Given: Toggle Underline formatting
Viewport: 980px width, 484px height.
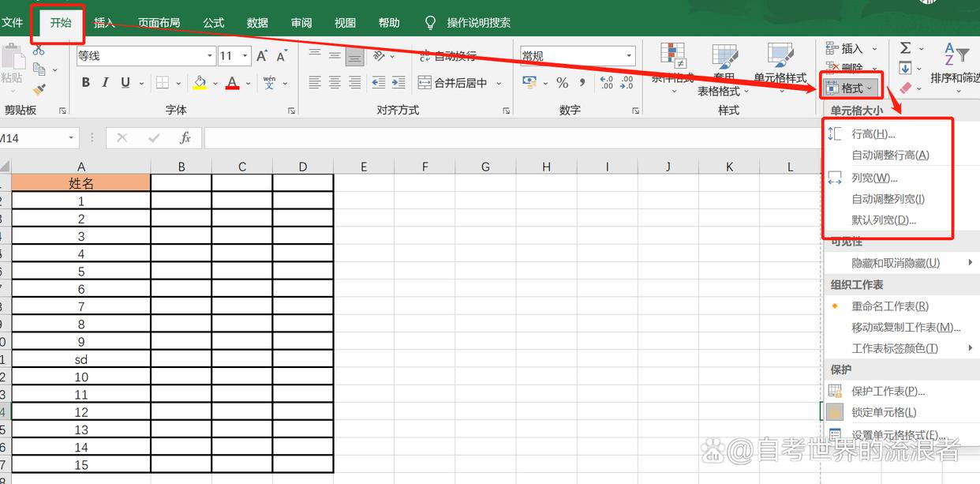Looking at the screenshot, I should [x=125, y=83].
